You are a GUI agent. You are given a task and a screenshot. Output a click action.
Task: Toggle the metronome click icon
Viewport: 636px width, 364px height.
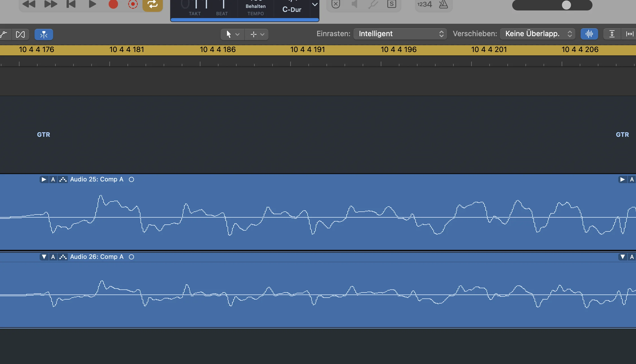tap(443, 4)
